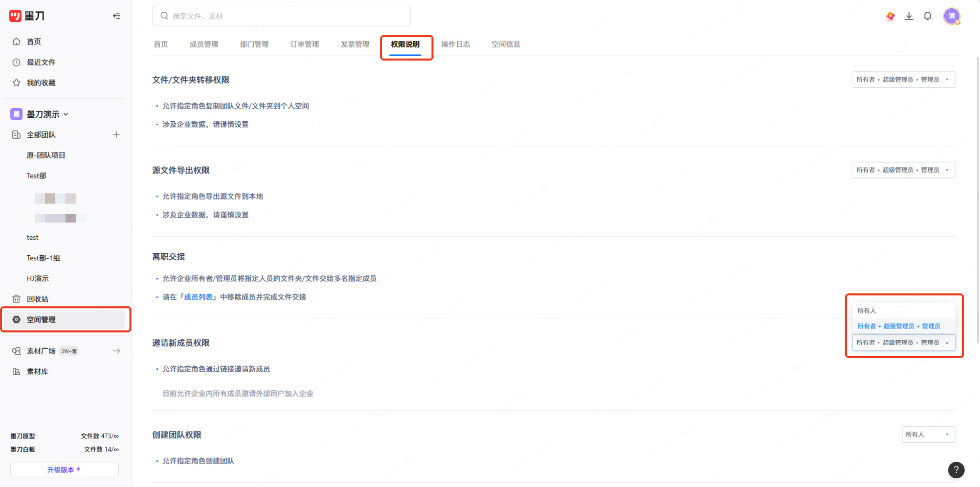Click the download icon in top bar

pyautogui.click(x=909, y=16)
